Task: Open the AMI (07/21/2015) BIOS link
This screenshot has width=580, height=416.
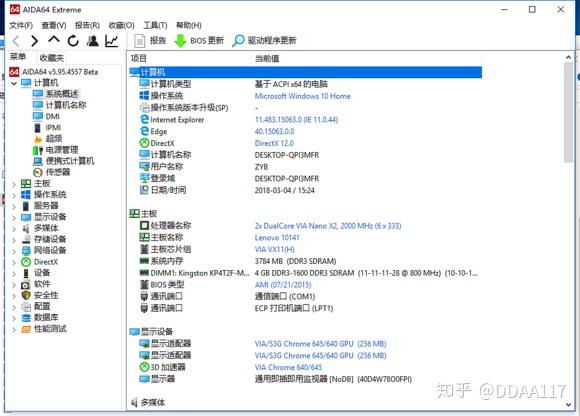Action: pyautogui.click(x=283, y=285)
